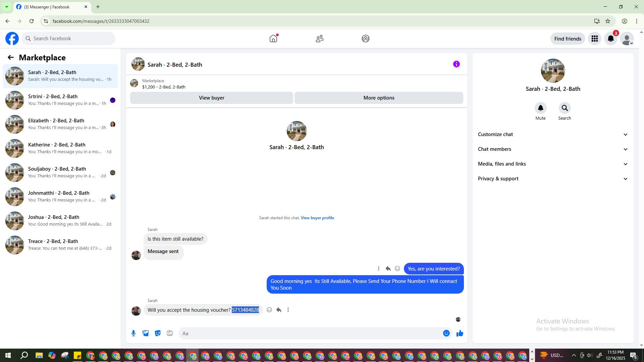
Task: Bookmark this page with the star icon
Action: coord(608,21)
